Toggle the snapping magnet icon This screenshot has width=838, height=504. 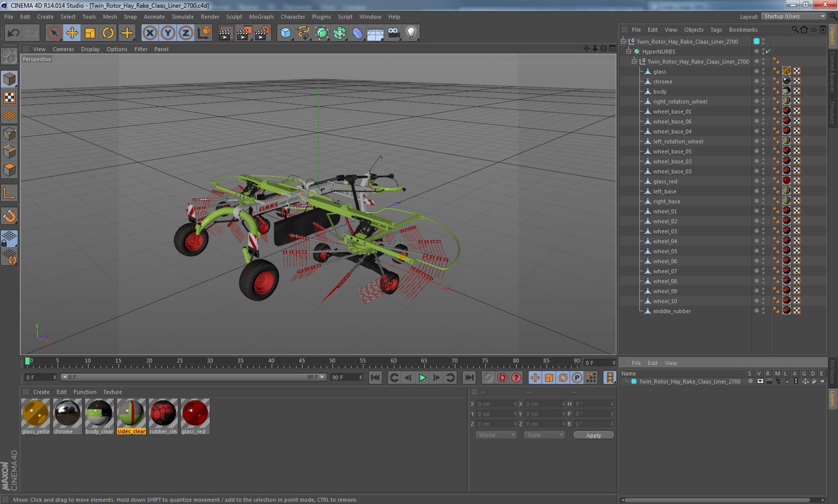tap(9, 216)
